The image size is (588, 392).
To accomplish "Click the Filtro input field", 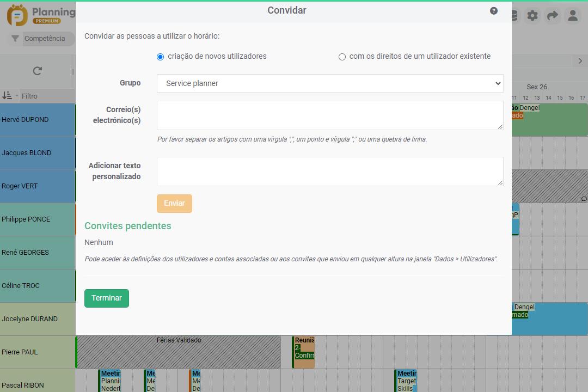I will pyautogui.click(x=47, y=96).
